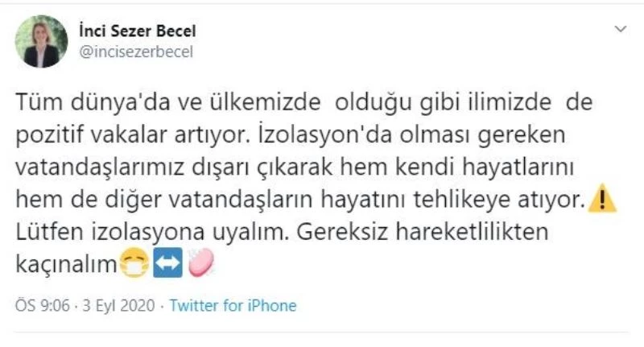Click İnci Sezer Becel's profile photo
Viewport: 644px width, 347px height.
pyautogui.click(x=41, y=42)
